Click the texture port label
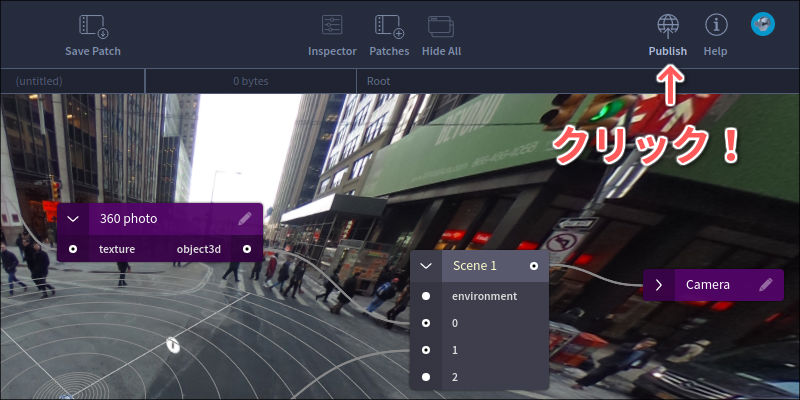Image resolution: width=800 pixels, height=400 pixels. pos(117,249)
